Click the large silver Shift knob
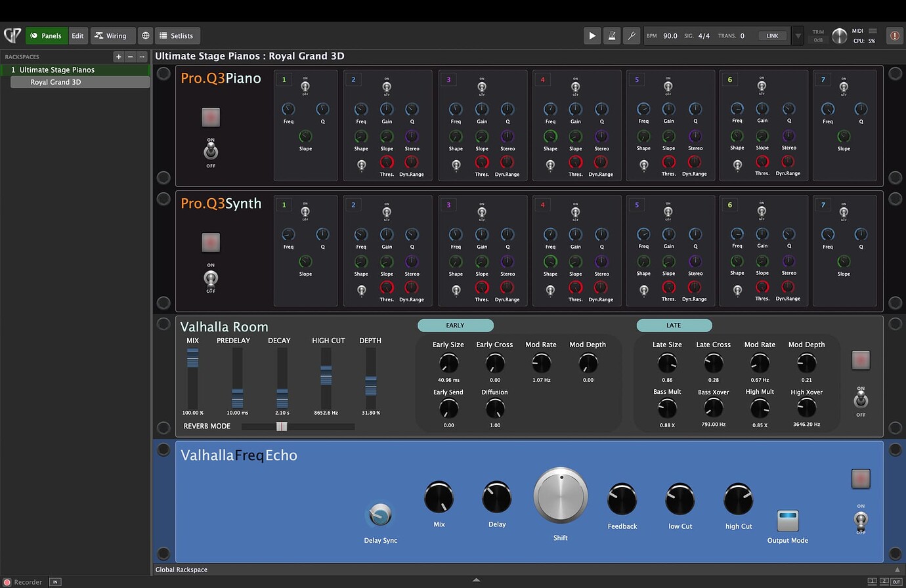 coord(561,495)
